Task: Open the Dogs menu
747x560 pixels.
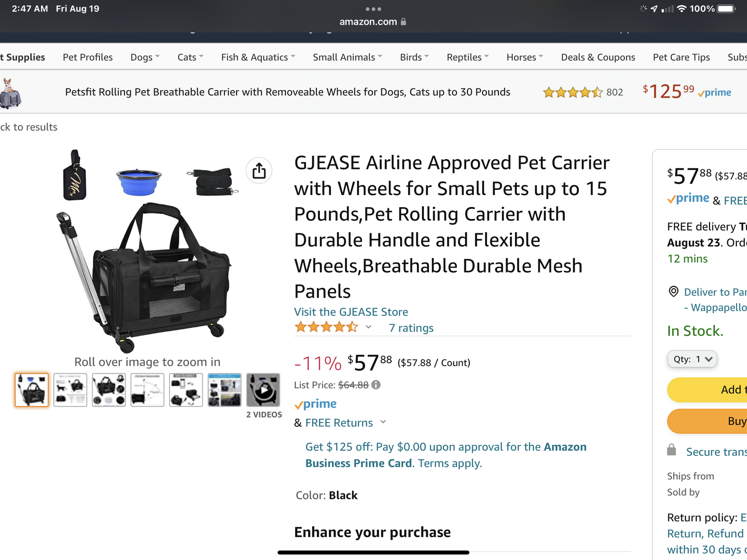Action: click(145, 57)
